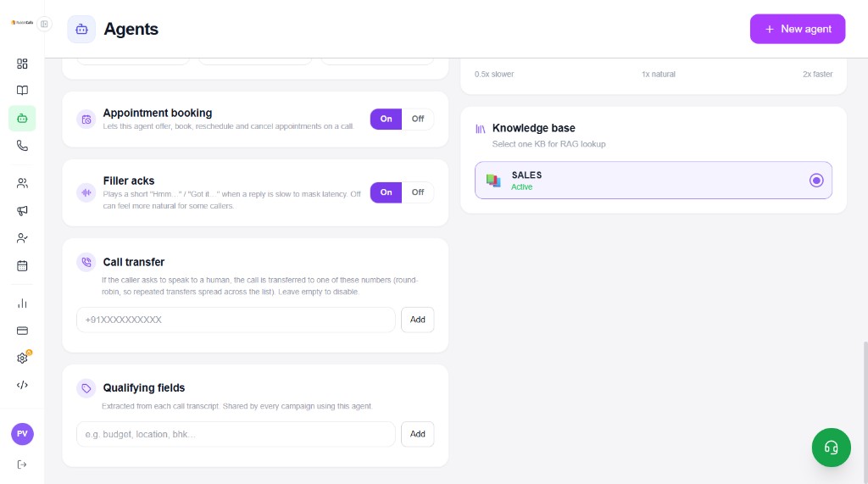This screenshot has width=868, height=484.
Task: Open the dashboard grid icon in sidebar
Action: [22, 64]
